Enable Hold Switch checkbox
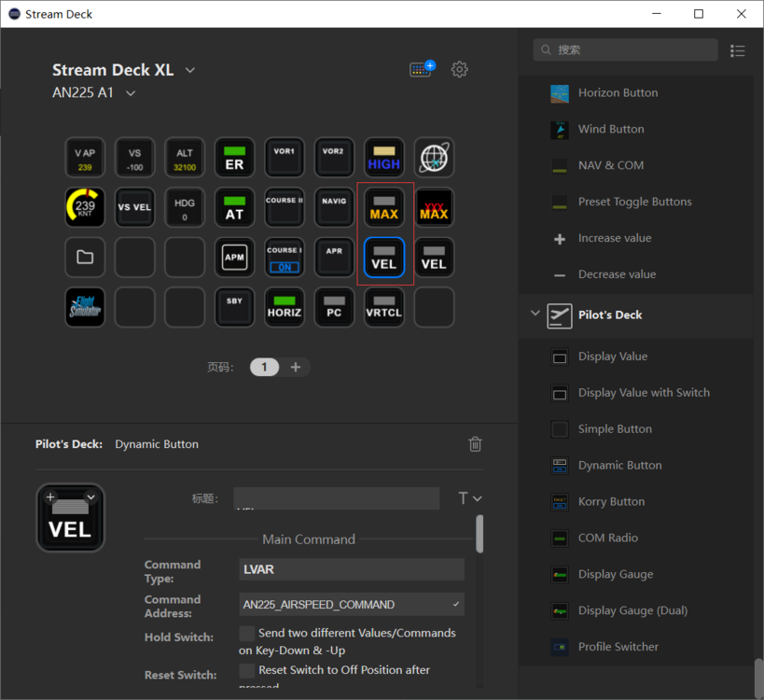This screenshot has height=700, width=764. pos(247,634)
